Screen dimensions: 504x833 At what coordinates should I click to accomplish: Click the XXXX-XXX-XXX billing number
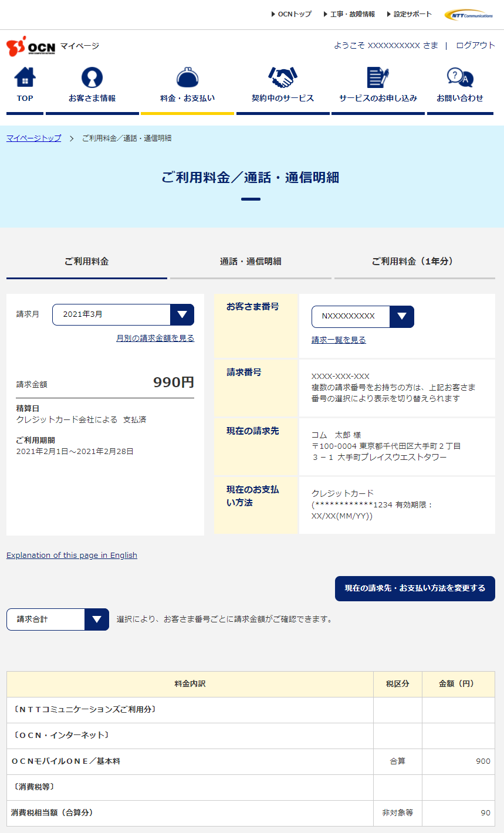tap(340, 376)
